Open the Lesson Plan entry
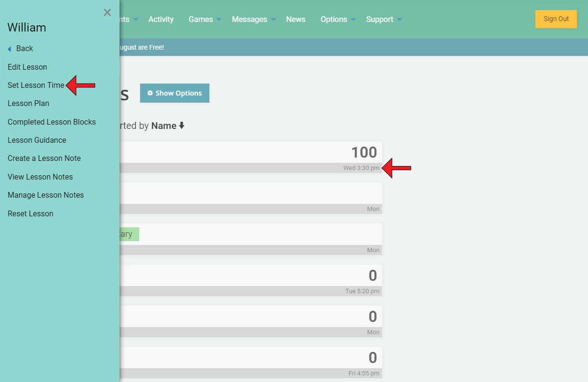This screenshot has width=588, height=382. [x=28, y=103]
